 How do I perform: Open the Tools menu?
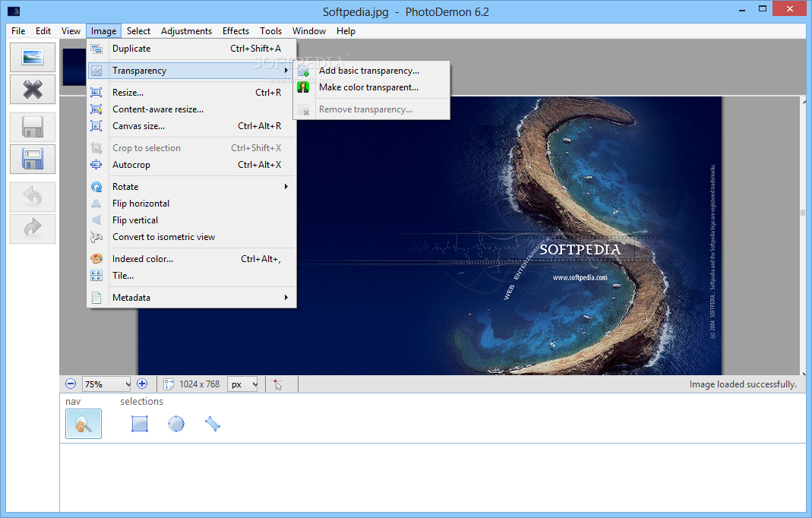(271, 31)
